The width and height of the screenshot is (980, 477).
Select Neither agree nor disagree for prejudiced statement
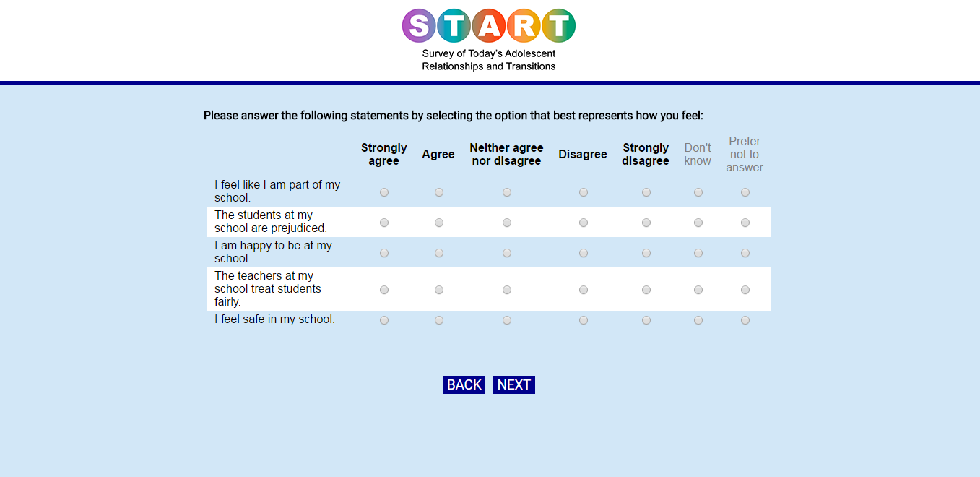(507, 223)
